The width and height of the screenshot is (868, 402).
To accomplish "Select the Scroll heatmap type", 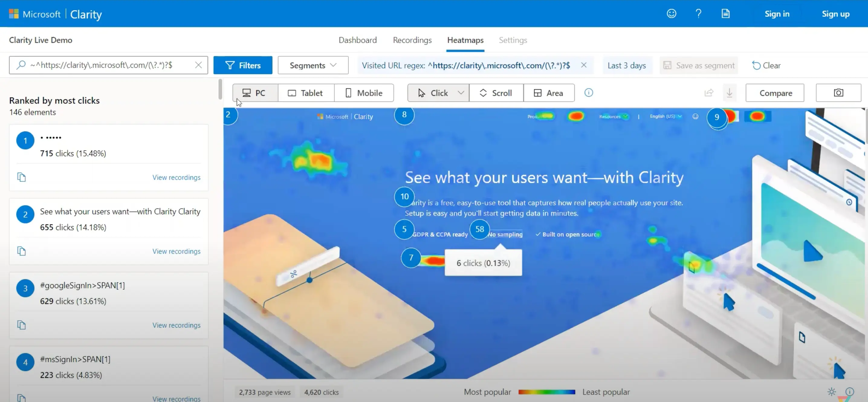I will pos(496,93).
